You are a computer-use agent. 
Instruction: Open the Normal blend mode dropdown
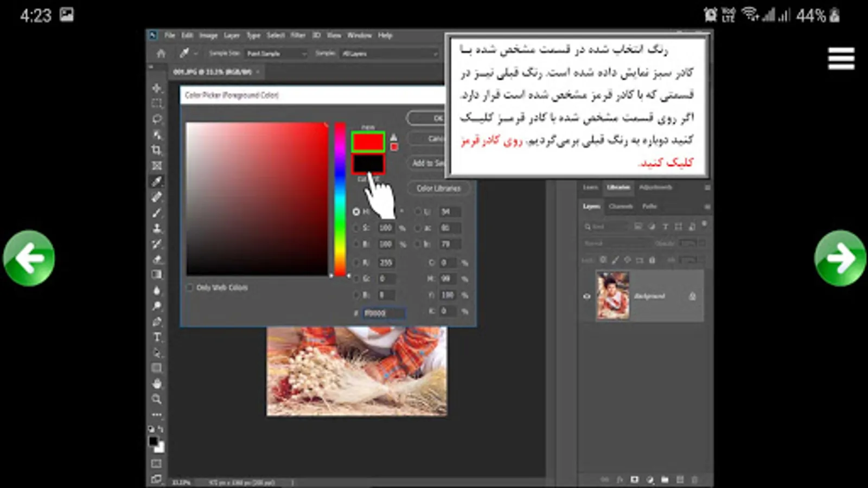pos(616,243)
